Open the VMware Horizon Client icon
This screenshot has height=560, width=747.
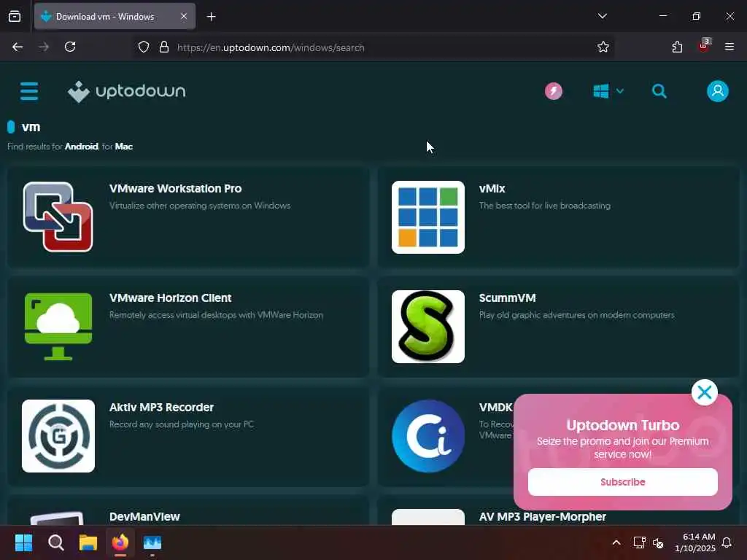(x=58, y=327)
